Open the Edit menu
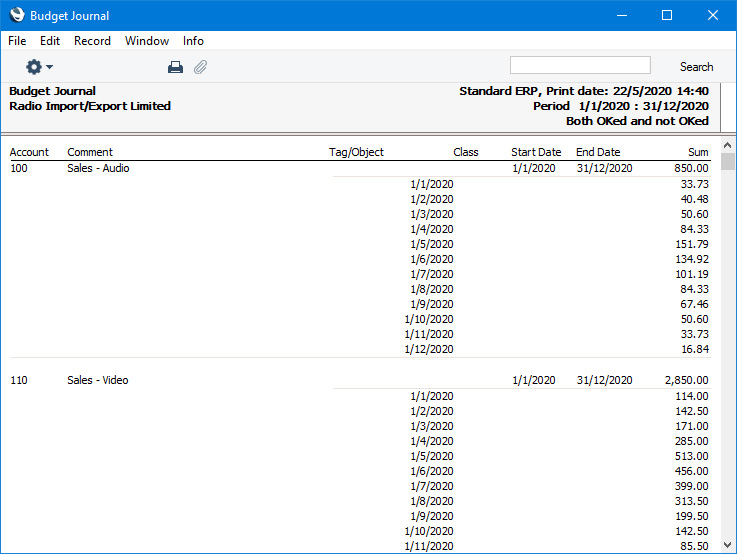The image size is (737, 554). (x=50, y=41)
